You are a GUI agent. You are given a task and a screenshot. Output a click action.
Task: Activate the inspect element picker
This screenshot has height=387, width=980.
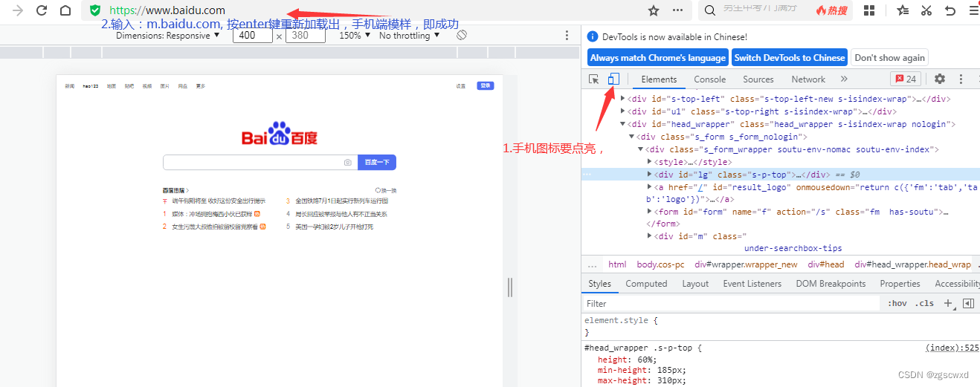pyautogui.click(x=594, y=79)
